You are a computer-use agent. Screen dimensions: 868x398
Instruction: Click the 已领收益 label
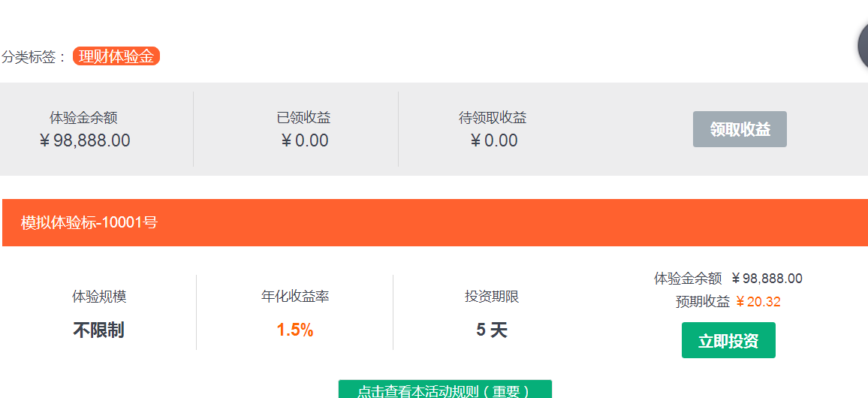[303, 118]
